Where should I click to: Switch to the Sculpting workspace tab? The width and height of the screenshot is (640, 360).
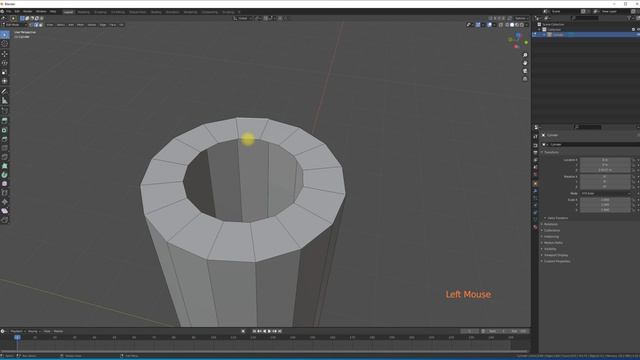[100, 12]
